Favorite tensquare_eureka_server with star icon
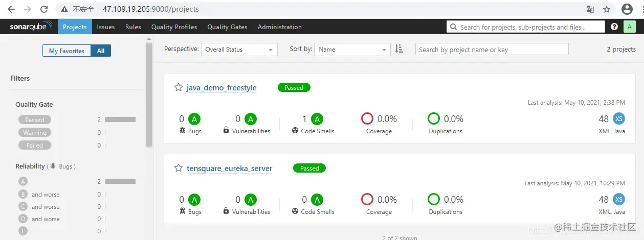 [179, 168]
